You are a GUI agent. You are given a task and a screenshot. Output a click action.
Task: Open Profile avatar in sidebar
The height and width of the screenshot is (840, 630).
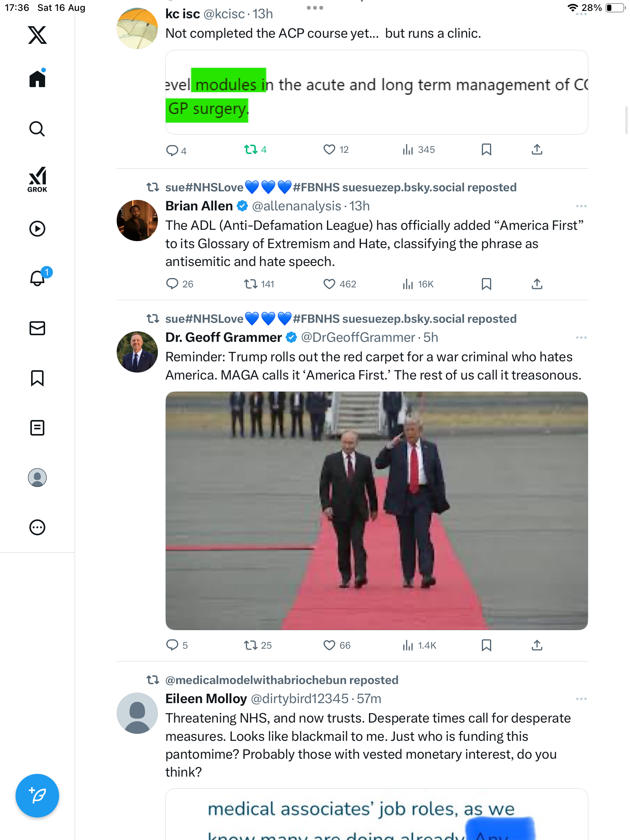(37, 478)
